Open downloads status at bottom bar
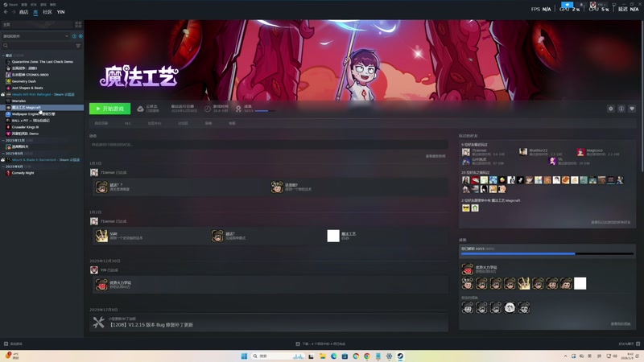644x362 pixels. (320, 344)
